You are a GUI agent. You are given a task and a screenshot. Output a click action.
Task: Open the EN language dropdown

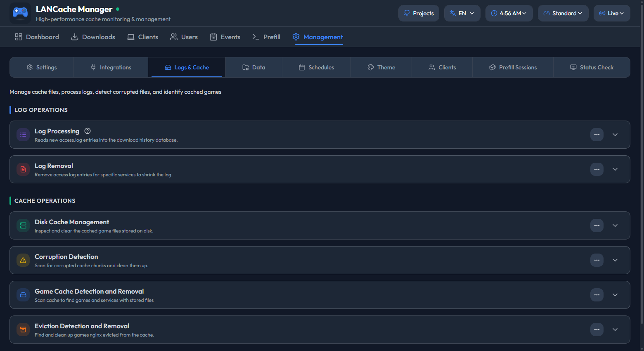pos(462,13)
